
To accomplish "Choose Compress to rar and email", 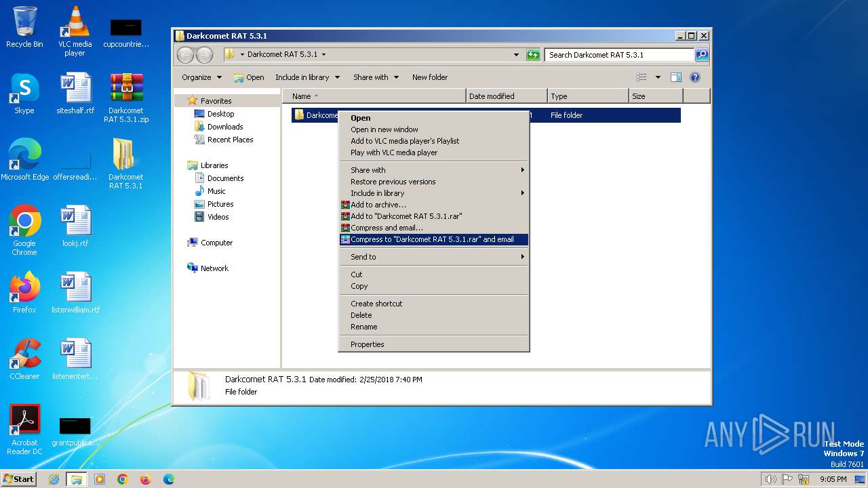I will click(x=434, y=239).
